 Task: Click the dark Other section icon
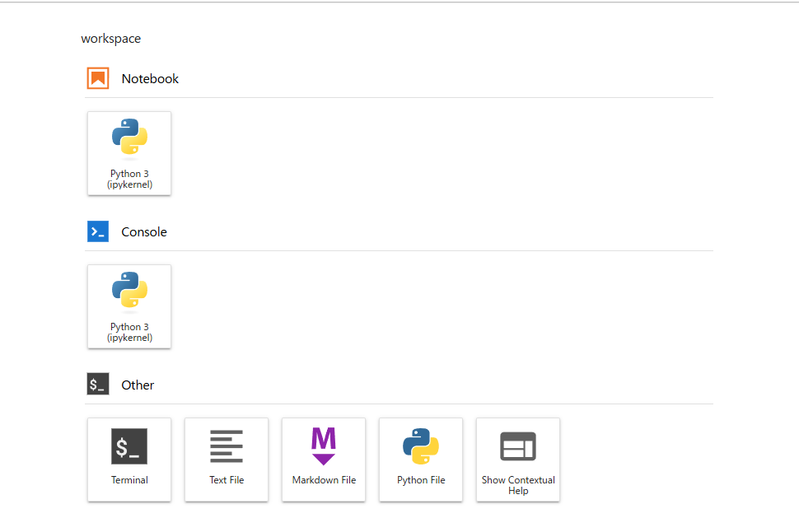point(98,385)
